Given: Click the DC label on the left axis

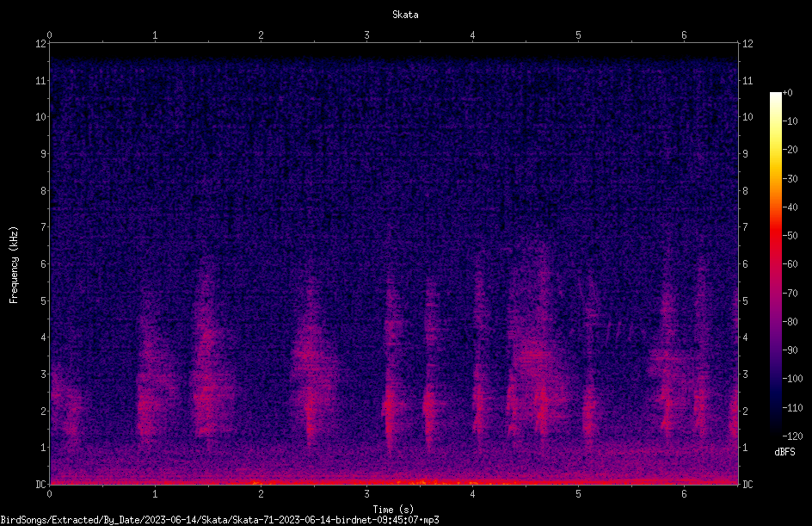Looking at the screenshot, I should (x=40, y=485).
